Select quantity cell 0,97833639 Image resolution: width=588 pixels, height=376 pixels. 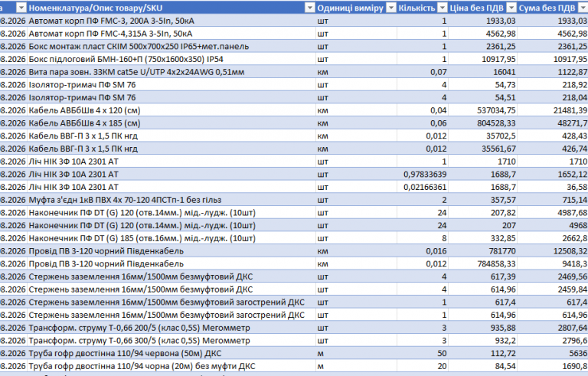pos(423,174)
